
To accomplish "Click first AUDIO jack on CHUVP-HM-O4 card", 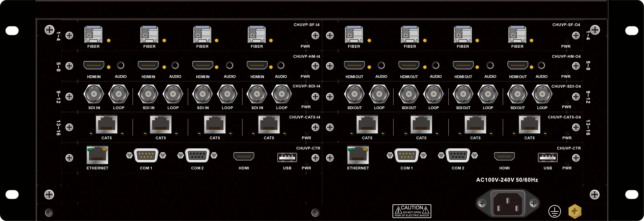I will 381,65.
